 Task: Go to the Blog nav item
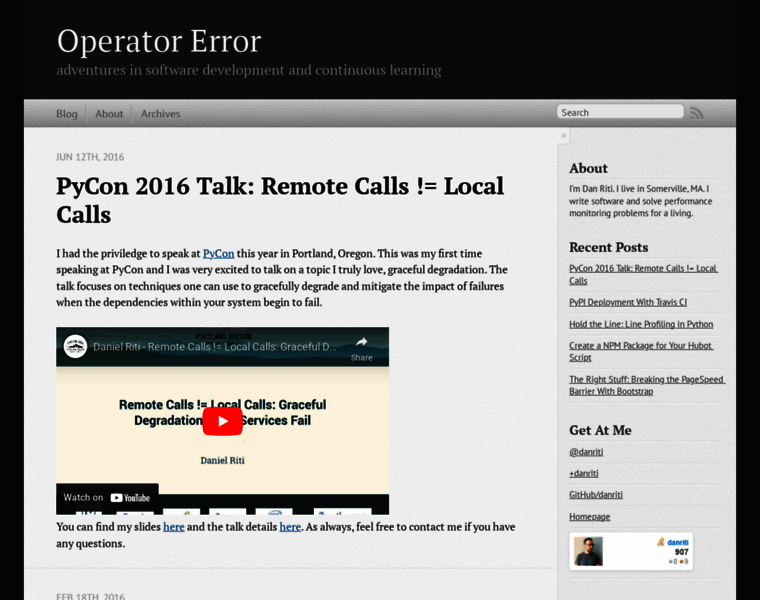[67, 114]
